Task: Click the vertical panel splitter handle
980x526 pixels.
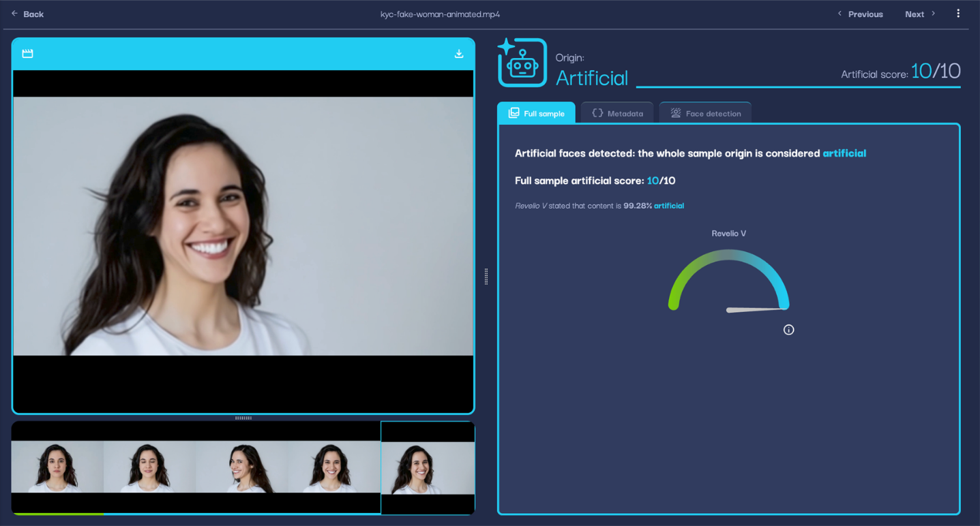Action: (x=486, y=276)
